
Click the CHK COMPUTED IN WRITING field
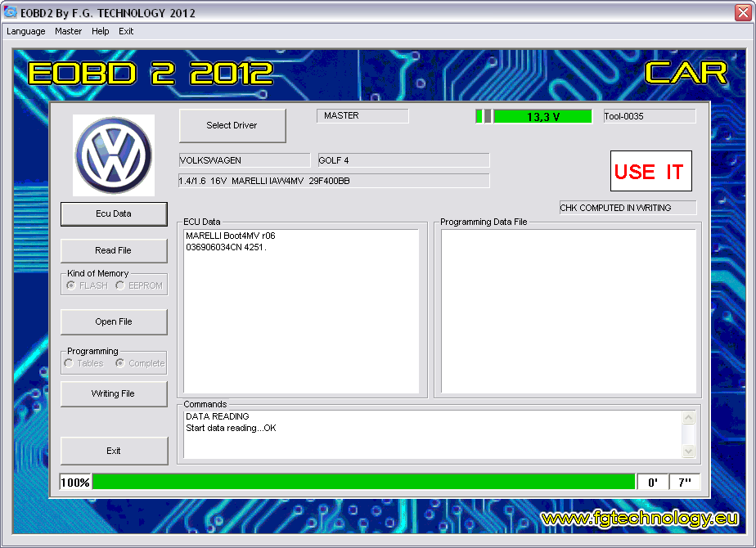(628, 208)
